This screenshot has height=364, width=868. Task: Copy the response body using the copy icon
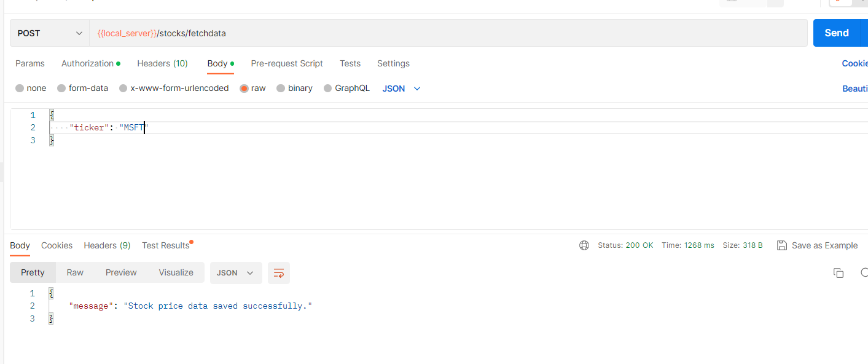tap(838, 272)
